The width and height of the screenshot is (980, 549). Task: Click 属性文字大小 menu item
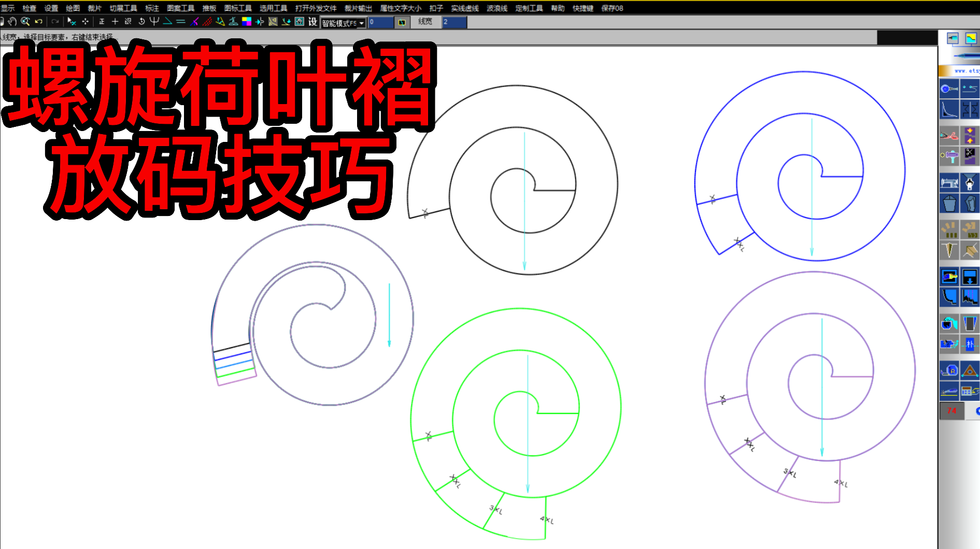401,8
